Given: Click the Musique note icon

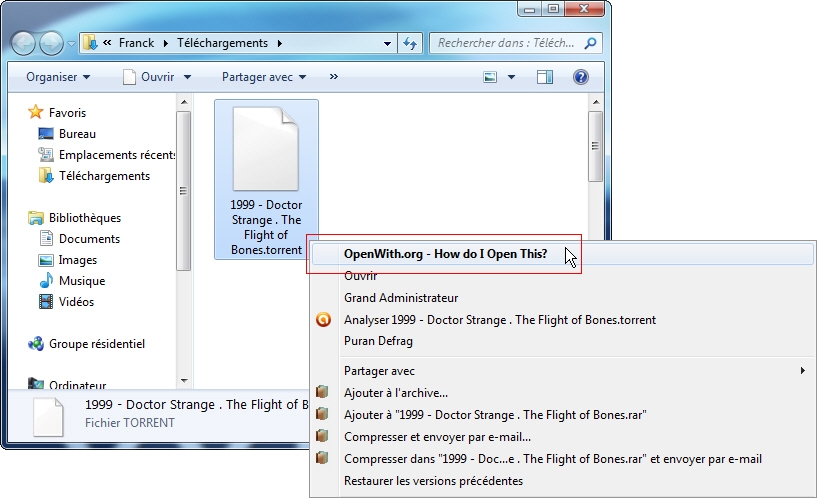Looking at the screenshot, I should 46,280.
